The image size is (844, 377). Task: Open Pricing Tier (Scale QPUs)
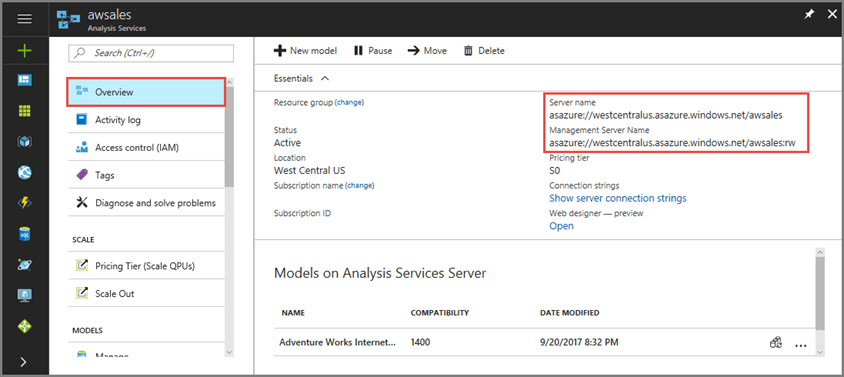point(146,266)
